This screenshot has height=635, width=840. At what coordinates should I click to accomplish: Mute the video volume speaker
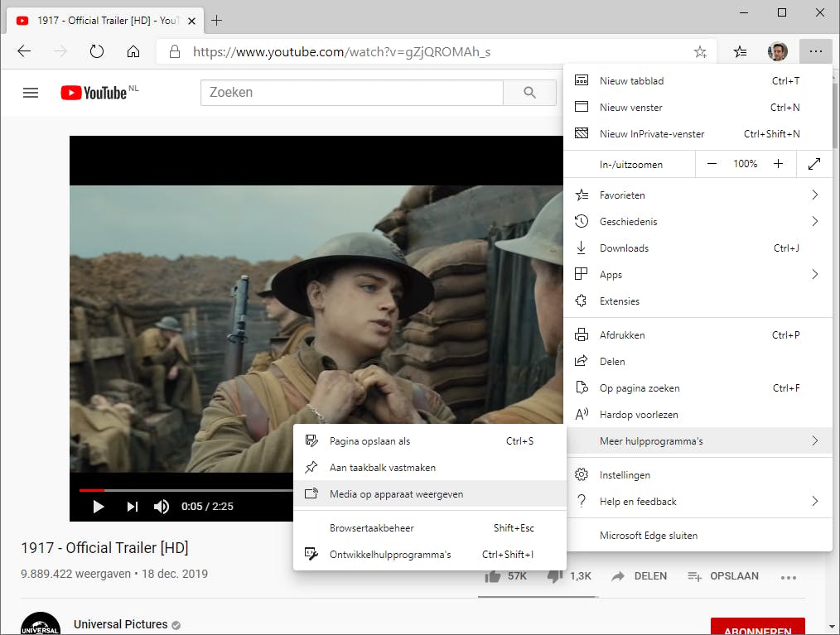(162, 507)
